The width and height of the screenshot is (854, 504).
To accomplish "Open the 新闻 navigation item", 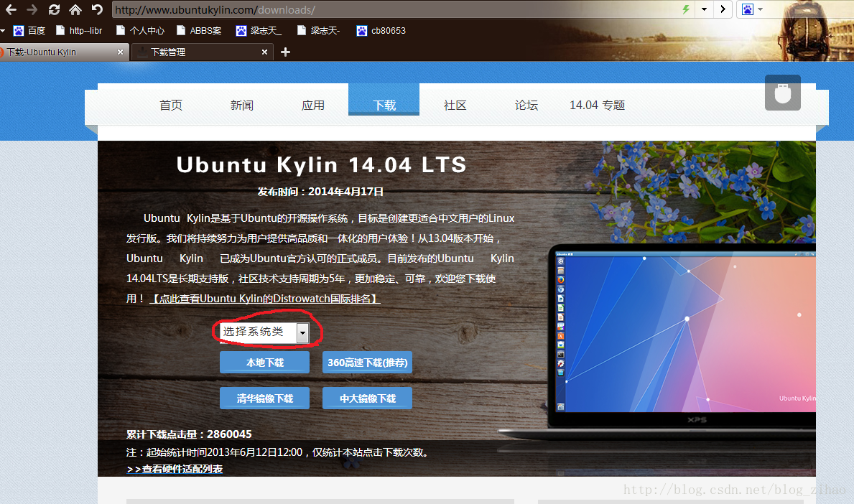I will coord(242,105).
